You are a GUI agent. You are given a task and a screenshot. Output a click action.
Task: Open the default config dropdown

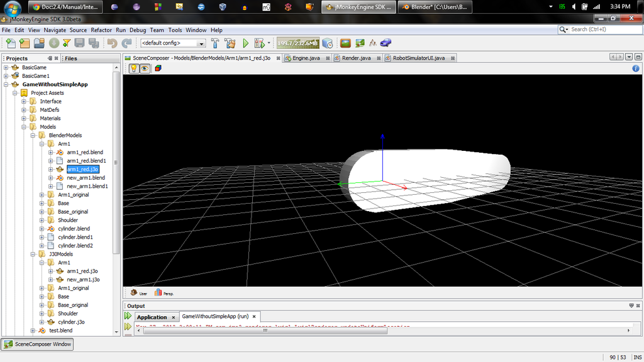173,43
